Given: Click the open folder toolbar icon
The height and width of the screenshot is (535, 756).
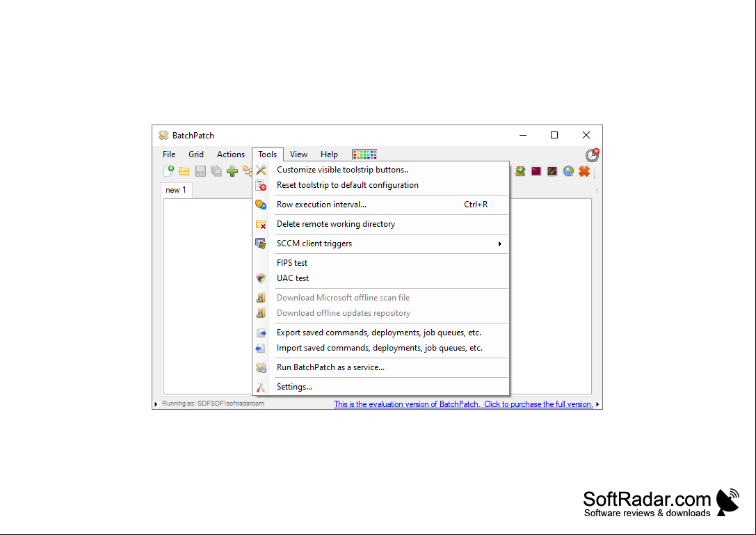Looking at the screenshot, I should point(184,170).
